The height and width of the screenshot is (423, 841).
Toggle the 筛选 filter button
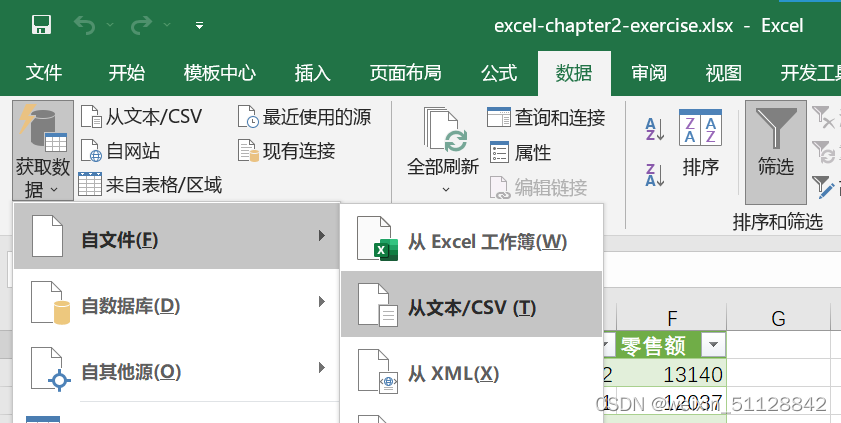click(776, 152)
